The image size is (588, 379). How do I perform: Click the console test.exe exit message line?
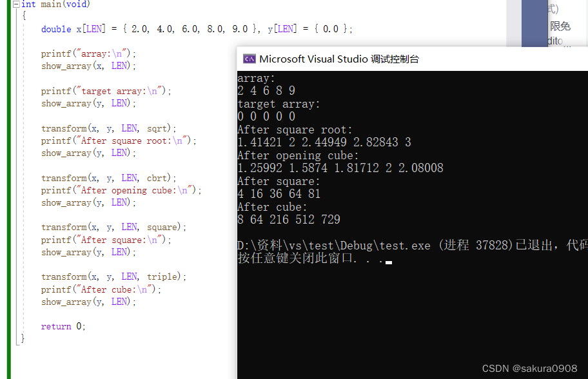[x=413, y=246]
